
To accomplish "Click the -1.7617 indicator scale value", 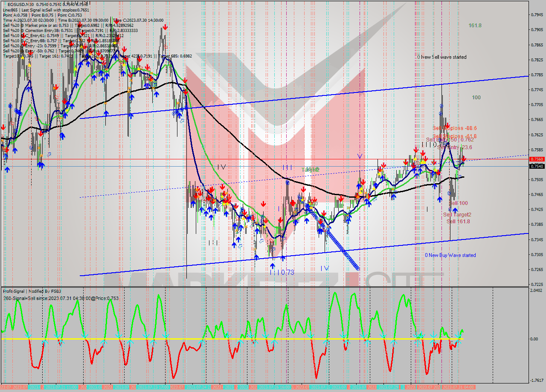I will (x=537, y=380).
